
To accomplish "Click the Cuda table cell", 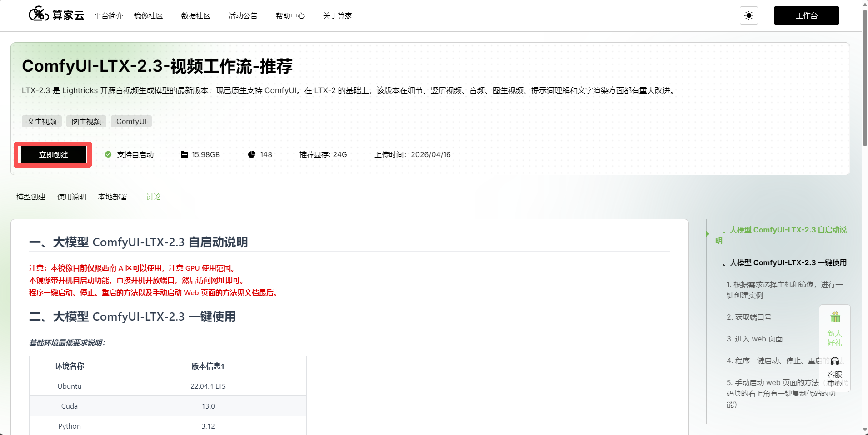I will 70,406.
